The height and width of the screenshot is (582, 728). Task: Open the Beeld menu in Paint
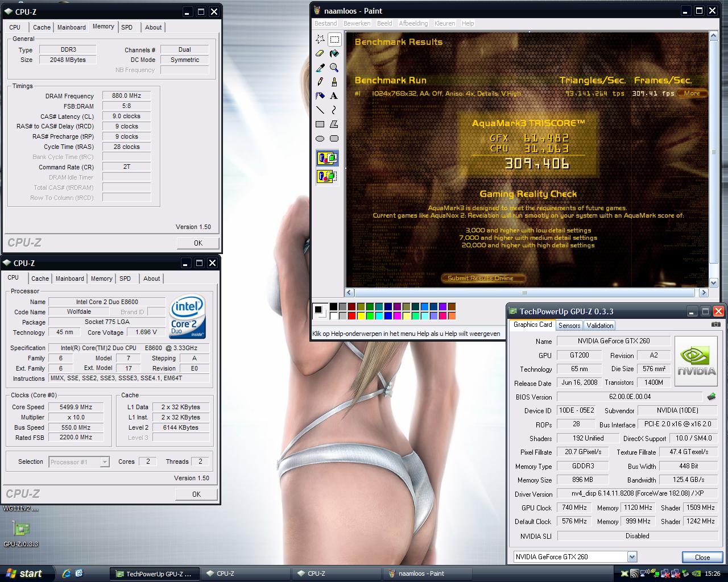[384, 23]
